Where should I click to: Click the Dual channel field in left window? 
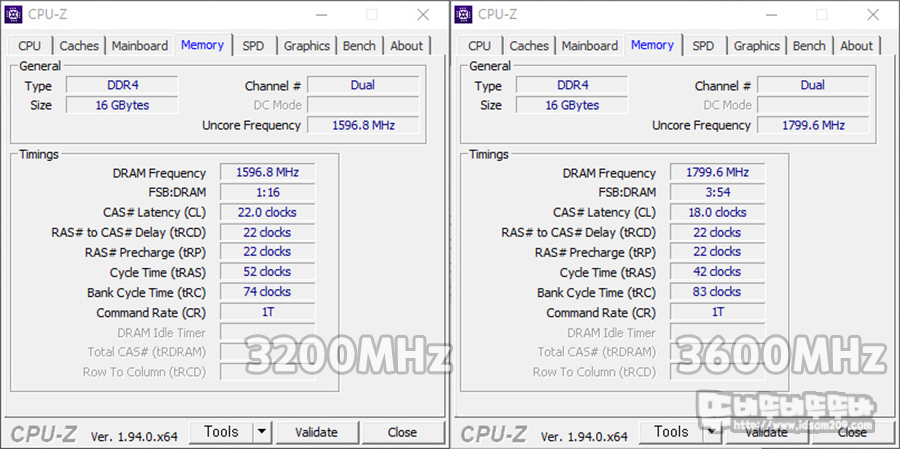(x=363, y=86)
